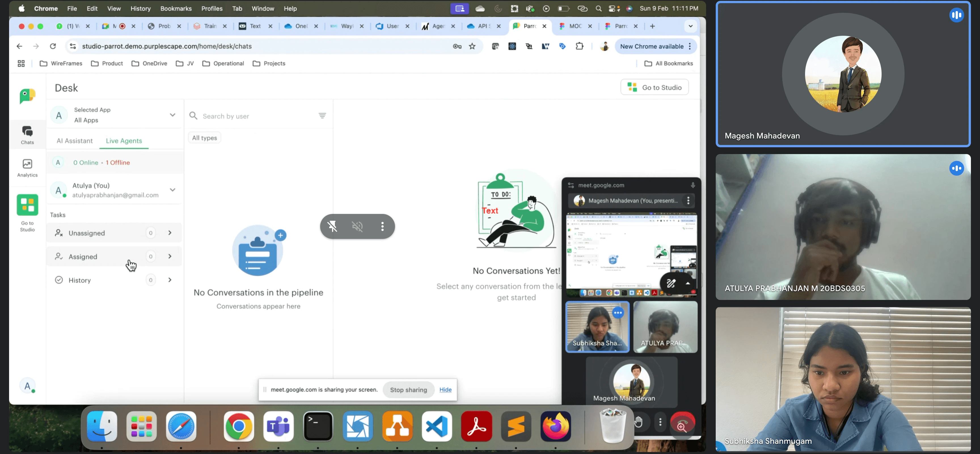Image resolution: width=980 pixels, height=454 pixels.
Task: Open the Bookmarks menu in menu bar
Action: [x=176, y=9]
